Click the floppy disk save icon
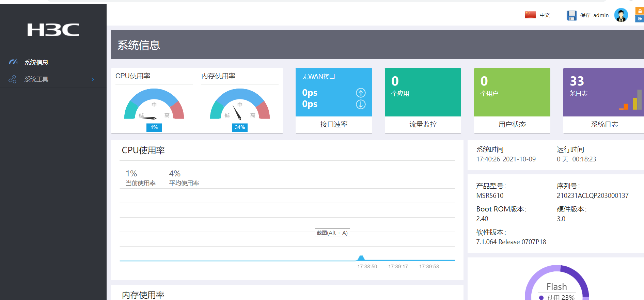 click(571, 15)
